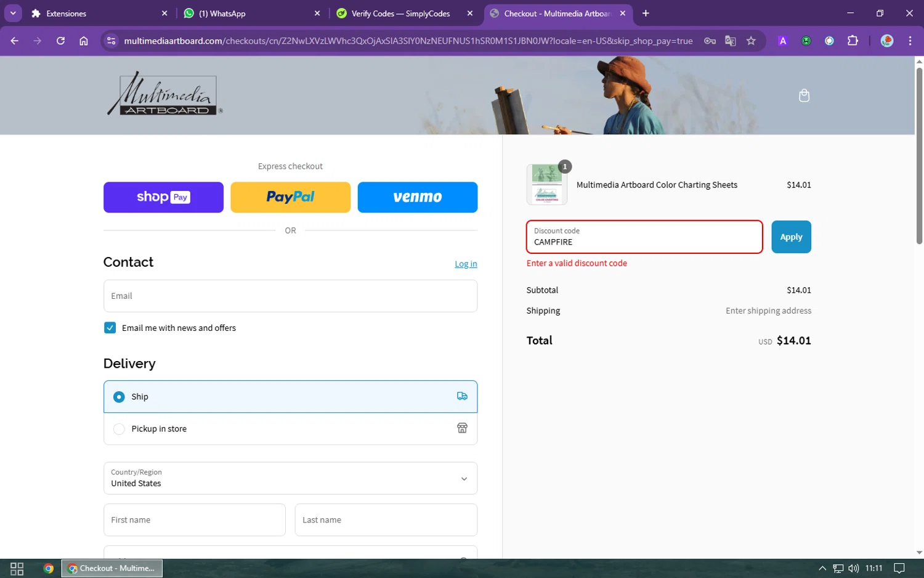Bookmark this page with the star
924x578 pixels.
(751, 41)
